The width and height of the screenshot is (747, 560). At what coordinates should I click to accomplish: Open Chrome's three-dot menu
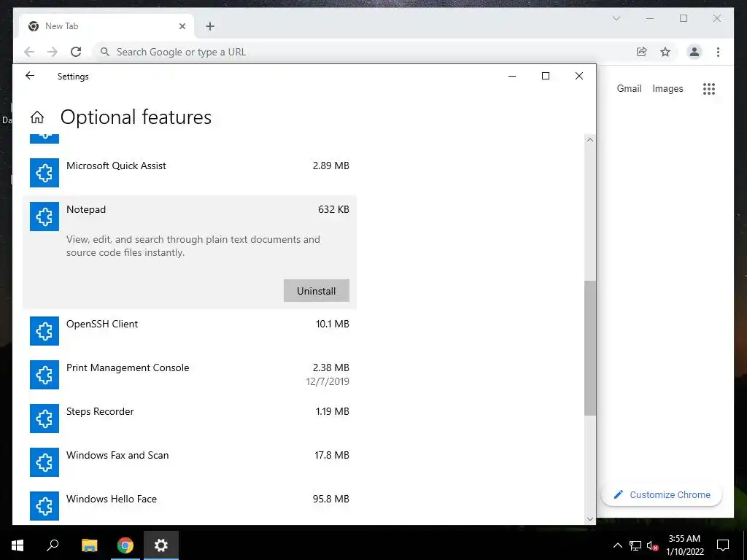tap(718, 52)
